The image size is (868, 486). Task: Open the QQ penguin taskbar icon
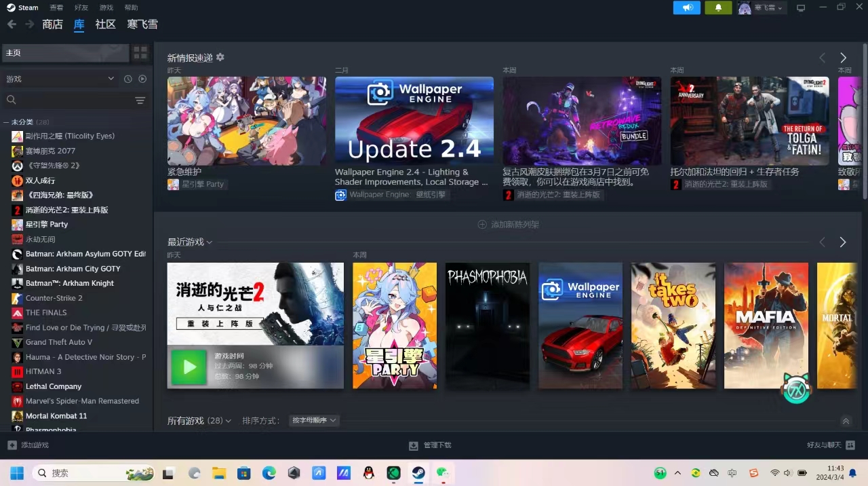pos(369,473)
